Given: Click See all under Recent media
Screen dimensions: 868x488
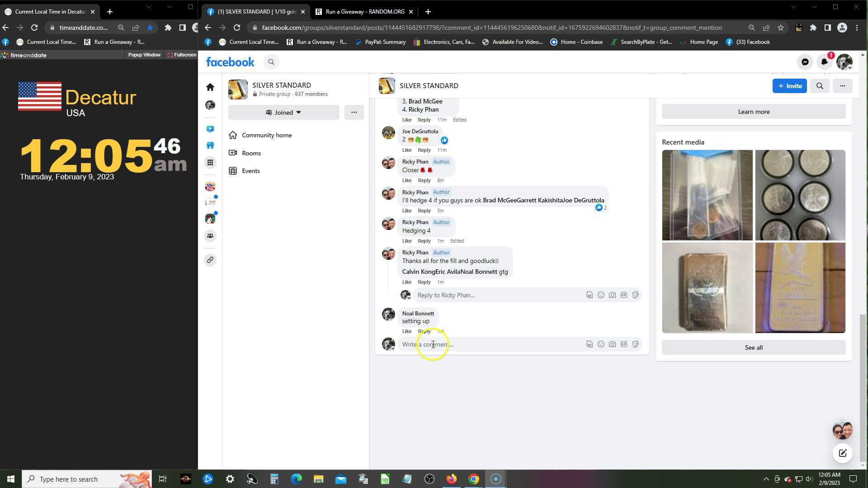Looking at the screenshot, I should click(x=753, y=347).
